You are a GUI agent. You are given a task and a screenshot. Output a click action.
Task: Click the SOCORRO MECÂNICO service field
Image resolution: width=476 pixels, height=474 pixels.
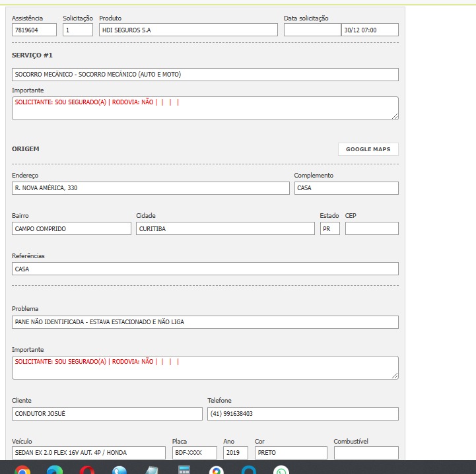click(205, 75)
